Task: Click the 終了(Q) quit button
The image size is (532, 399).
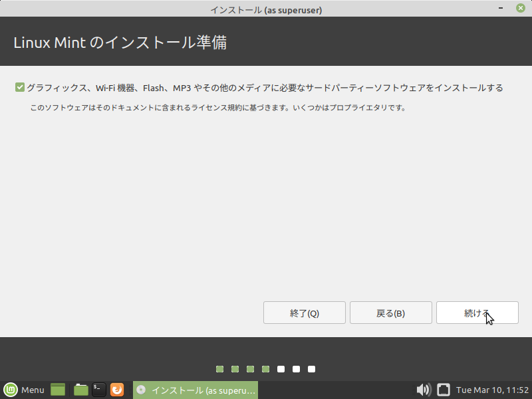Action: [305, 313]
